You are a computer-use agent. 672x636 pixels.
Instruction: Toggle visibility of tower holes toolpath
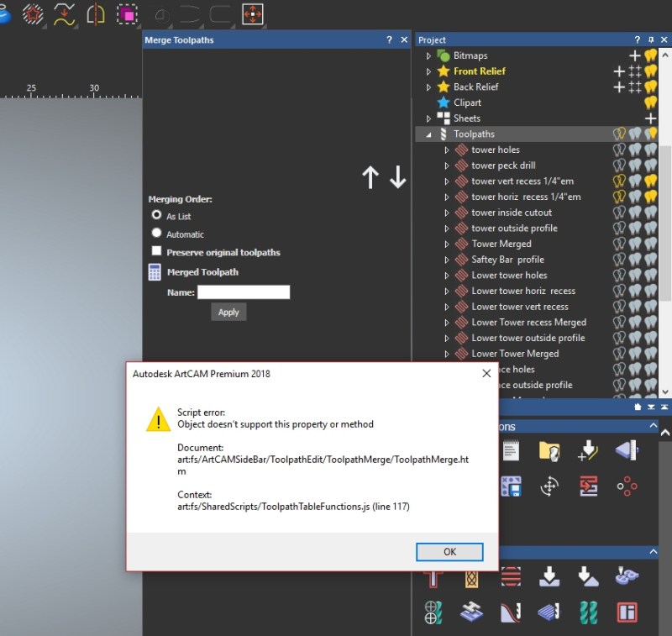point(619,150)
